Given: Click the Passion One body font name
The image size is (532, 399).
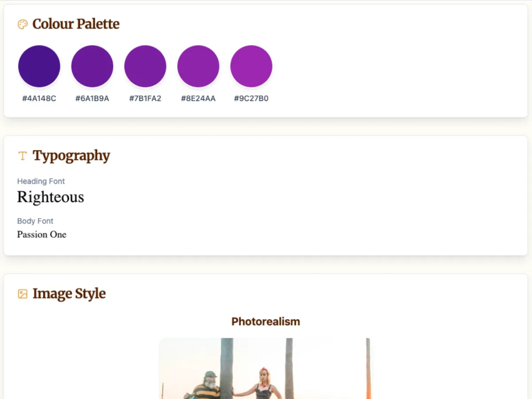Looking at the screenshot, I should 42,235.
